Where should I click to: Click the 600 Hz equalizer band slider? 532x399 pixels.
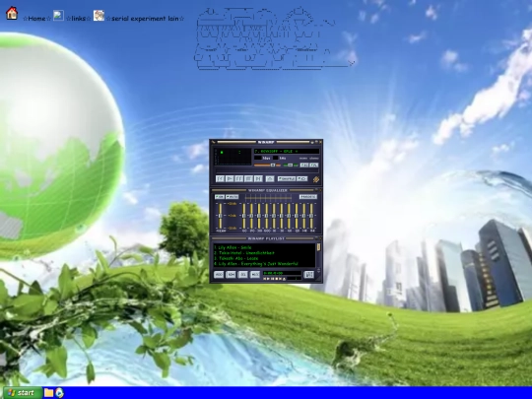click(x=267, y=216)
